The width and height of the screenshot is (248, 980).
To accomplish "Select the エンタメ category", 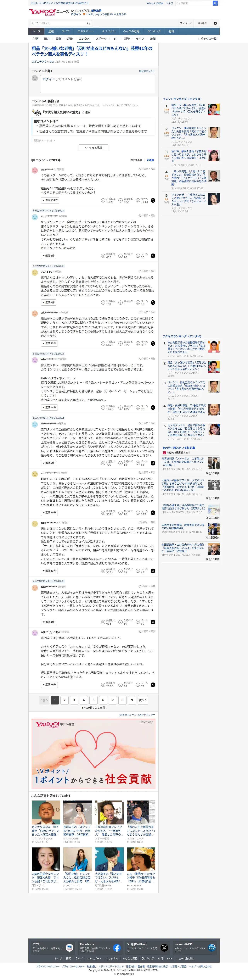I will coord(84,39).
